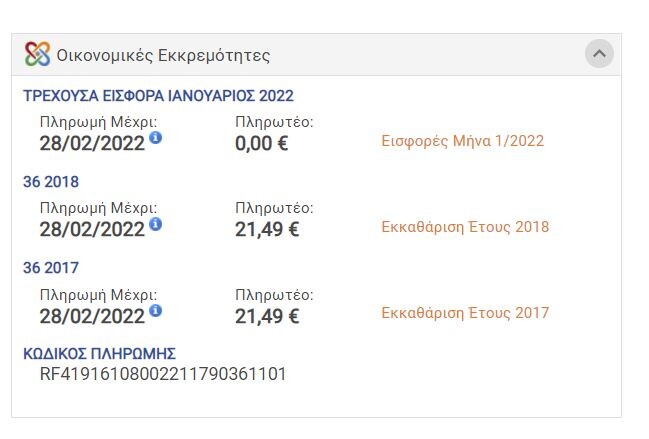Click the 28/02/2022 date under Ιανουάριος 2022
Screen dimensions: 649x439
(92, 144)
